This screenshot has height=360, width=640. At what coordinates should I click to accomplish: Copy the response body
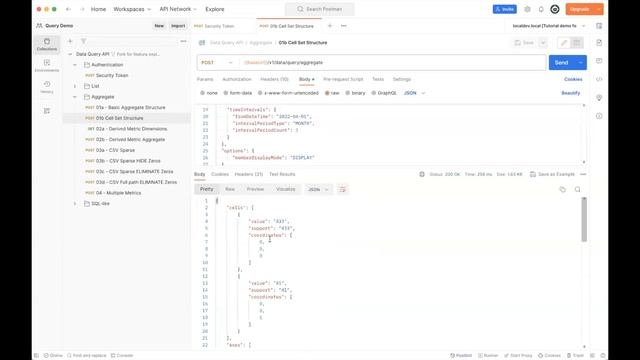coord(562,189)
